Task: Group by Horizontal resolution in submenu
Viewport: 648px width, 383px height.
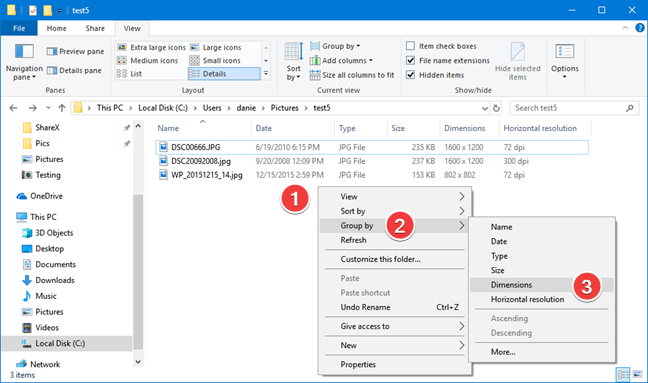Action: point(542,299)
